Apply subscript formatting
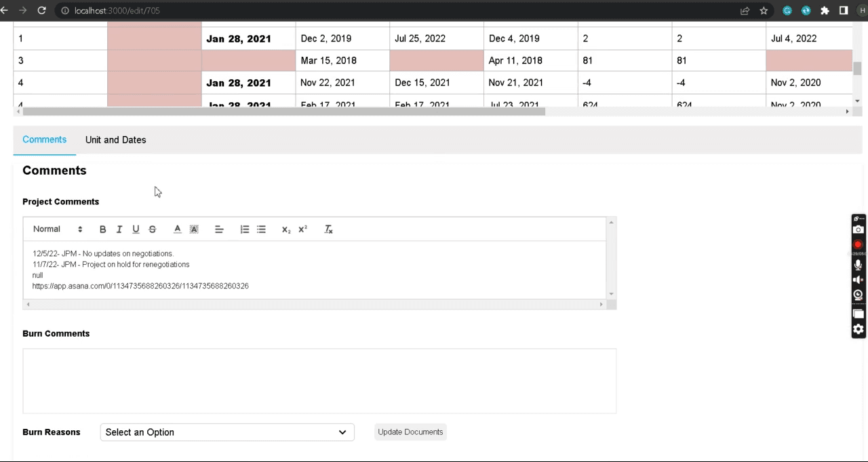 click(286, 230)
